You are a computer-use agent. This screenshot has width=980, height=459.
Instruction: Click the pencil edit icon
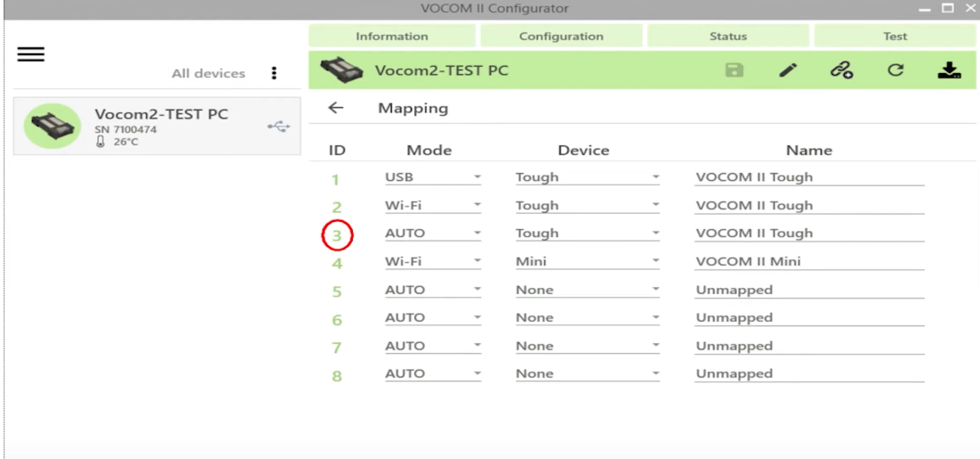coord(788,70)
